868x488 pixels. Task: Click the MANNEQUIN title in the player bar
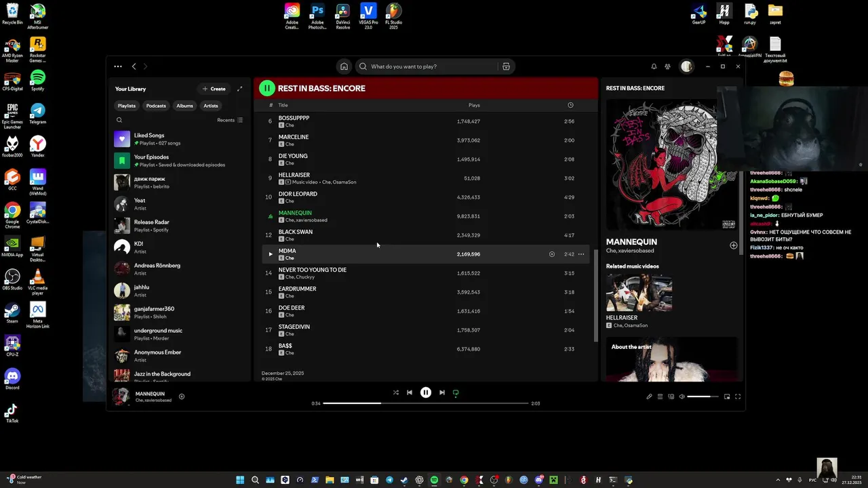coord(150,394)
